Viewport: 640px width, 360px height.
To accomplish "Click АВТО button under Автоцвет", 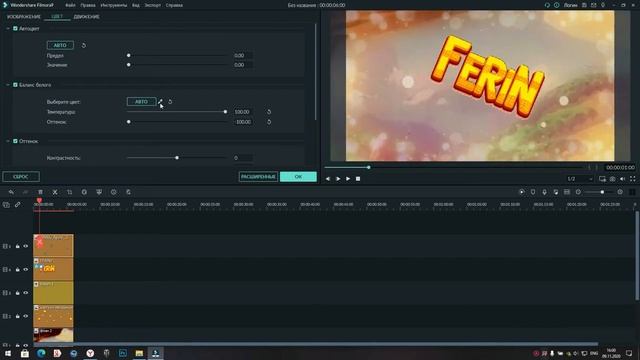I will pyautogui.click(x=60, y=45).
